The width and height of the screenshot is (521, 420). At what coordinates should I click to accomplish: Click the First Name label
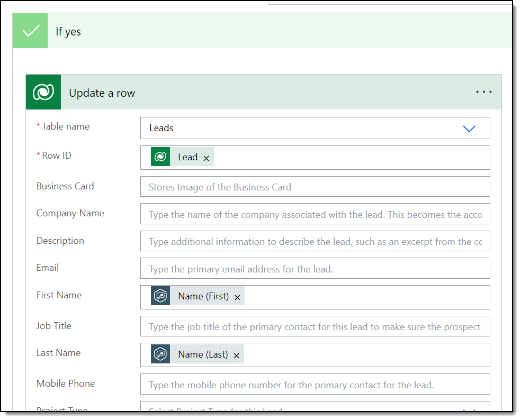pos(59,295)
